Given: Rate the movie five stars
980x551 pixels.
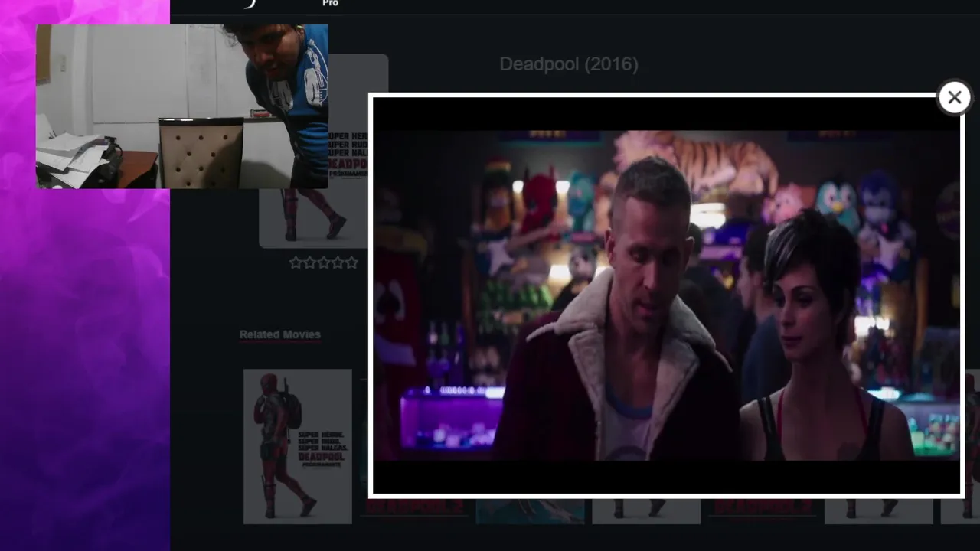Looking at the screenshot, I should (x=351, y=262).
